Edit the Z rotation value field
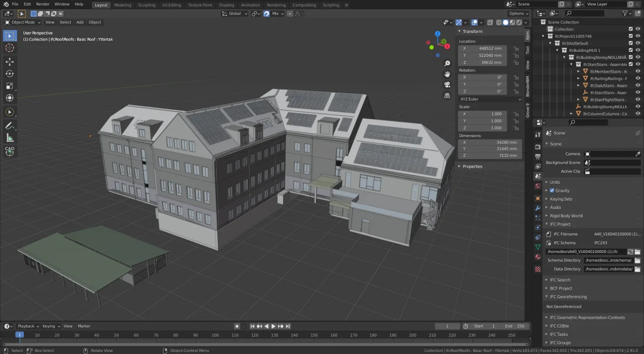The height and width of the screenshot is (354, 644). pyautogui.click(x=482, y=91)
